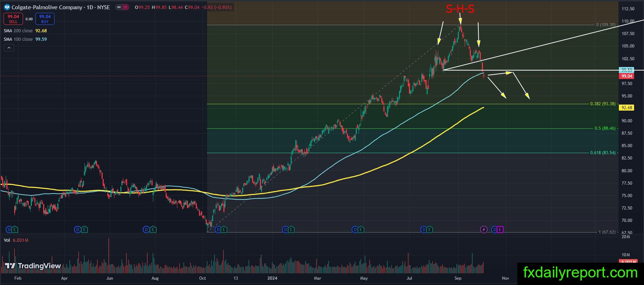Click the 105.00 price scale tick
Screen dimensions: 644x285
coord(628,46)
